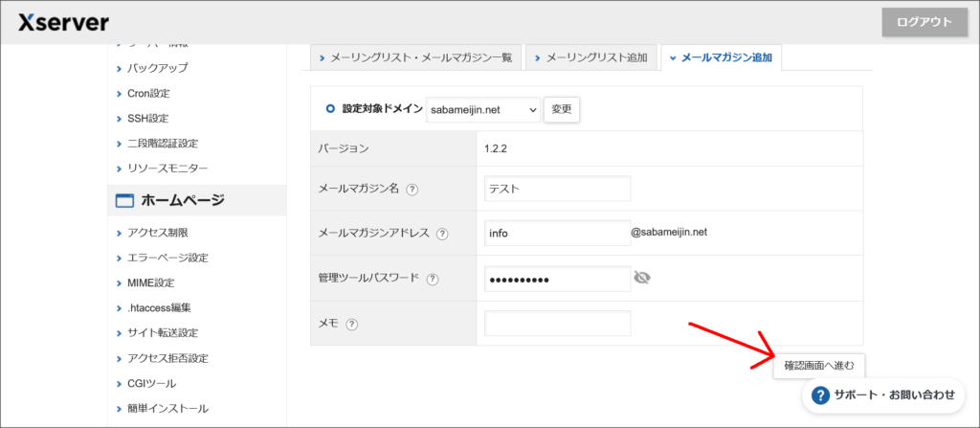Open the メーリングリスト・メールマガジン一覧 tab
Screen dimensions: 980x428
click(415, 58)
